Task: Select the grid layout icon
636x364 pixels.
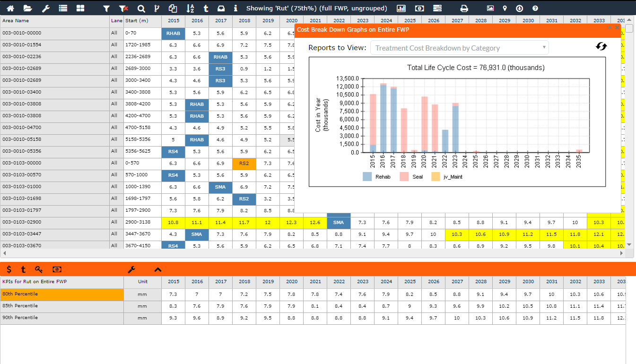Action: (80, 9)
